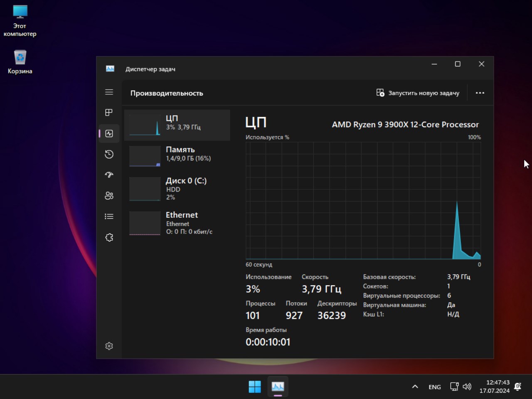Click the Task Manager taskbar icon
The image size is (532, 399).
(x=278, y=387)
